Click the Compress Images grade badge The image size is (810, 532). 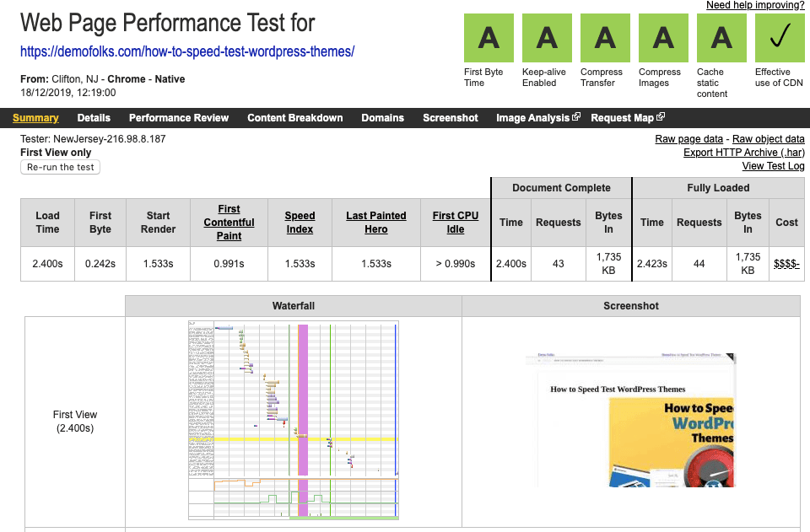click(x=663, y=38)
